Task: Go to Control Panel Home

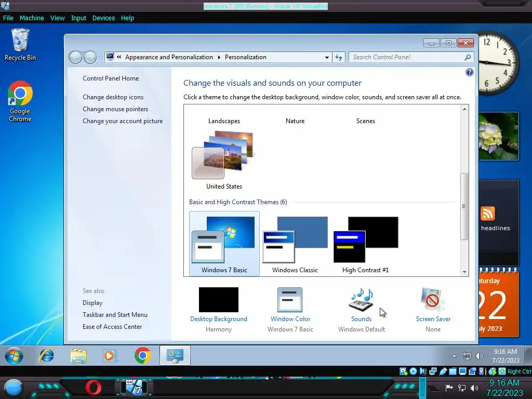Action: click(x=111, y=78)
